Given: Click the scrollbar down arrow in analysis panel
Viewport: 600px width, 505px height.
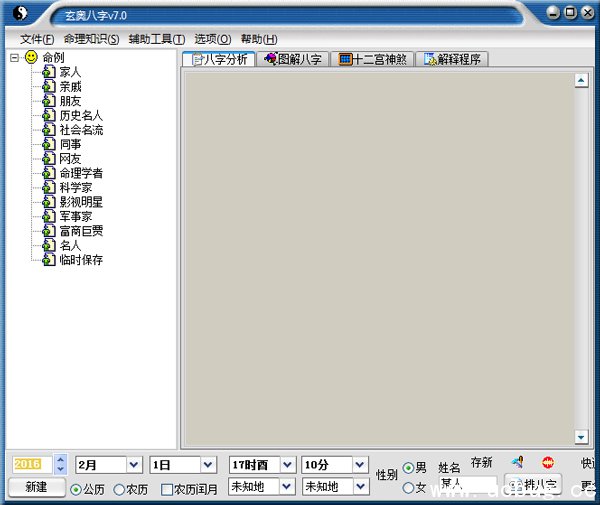Looking at the screenshot, I should [581, 437].
